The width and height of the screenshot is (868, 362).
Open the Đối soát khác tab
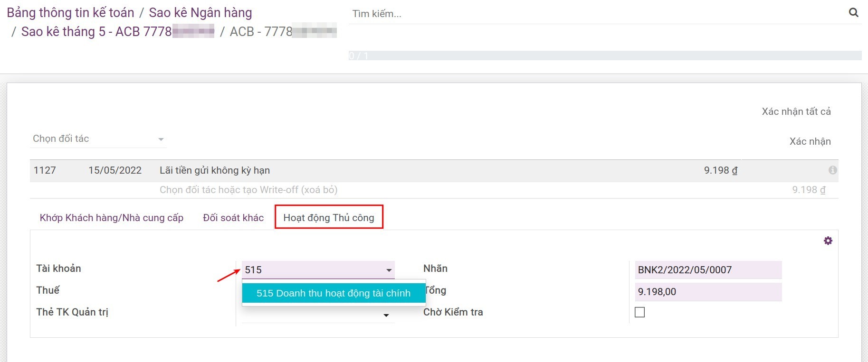(233, 218)
